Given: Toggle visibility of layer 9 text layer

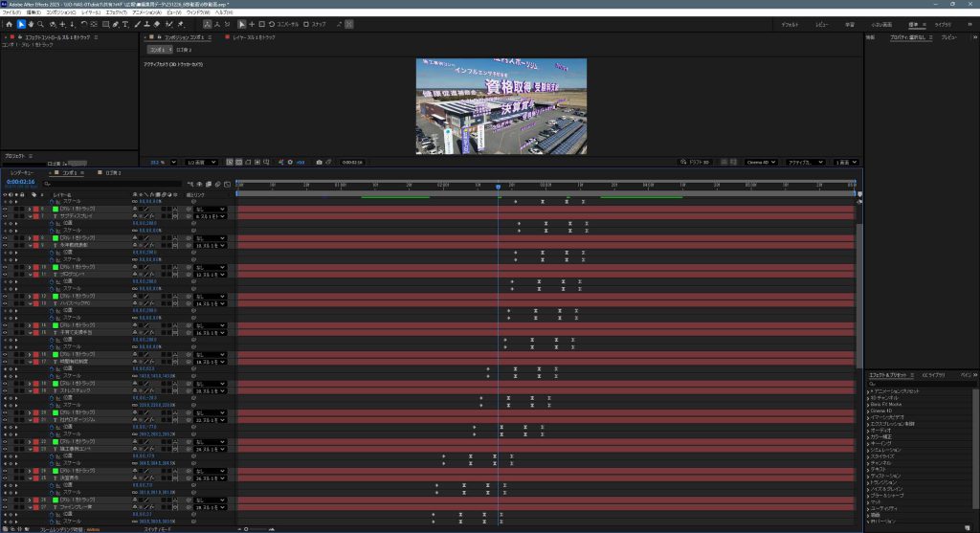Looking at the screenshot, I should [5, 245].
